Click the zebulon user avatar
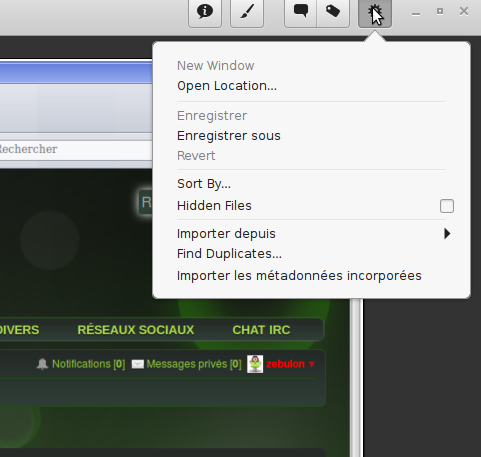This screenshot has width=481, height=457. coord(255,364)
